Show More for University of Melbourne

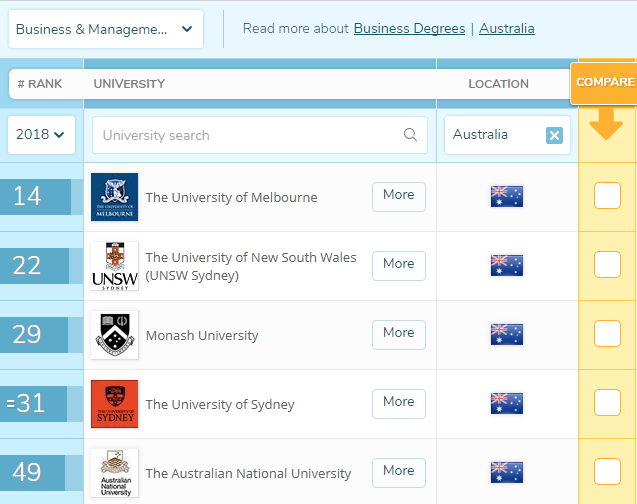point(399,197)
